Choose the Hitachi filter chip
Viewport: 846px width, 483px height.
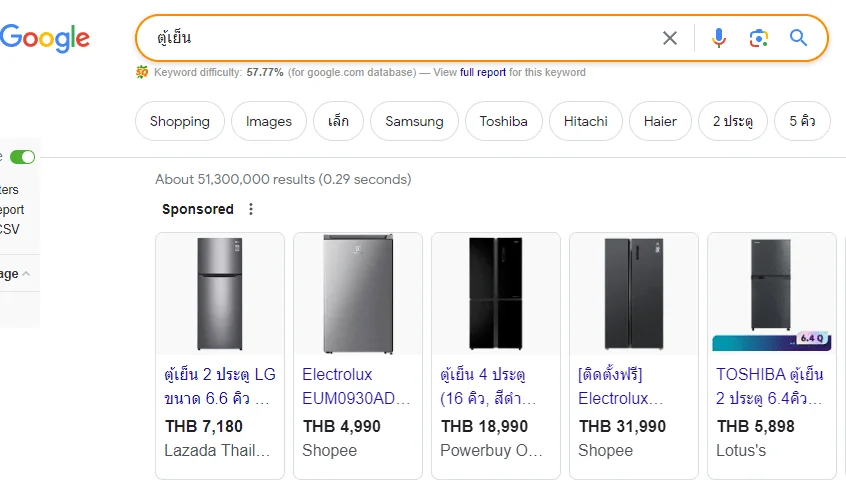click(x=585, y=121)
